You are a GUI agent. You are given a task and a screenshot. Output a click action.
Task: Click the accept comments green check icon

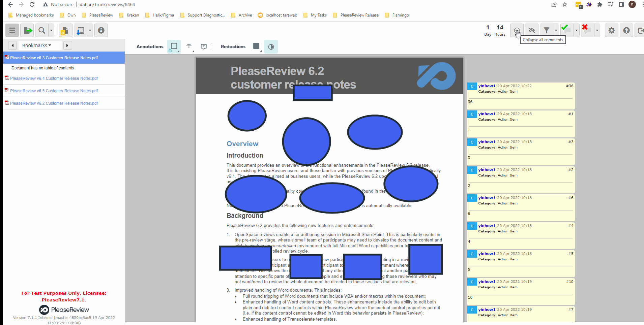(566, 30)
